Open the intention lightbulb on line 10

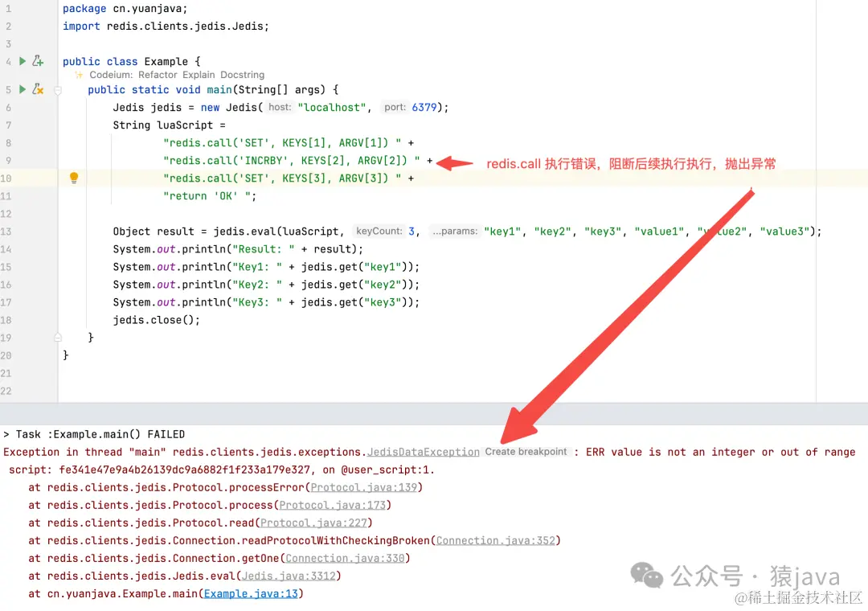pos(73,177)
